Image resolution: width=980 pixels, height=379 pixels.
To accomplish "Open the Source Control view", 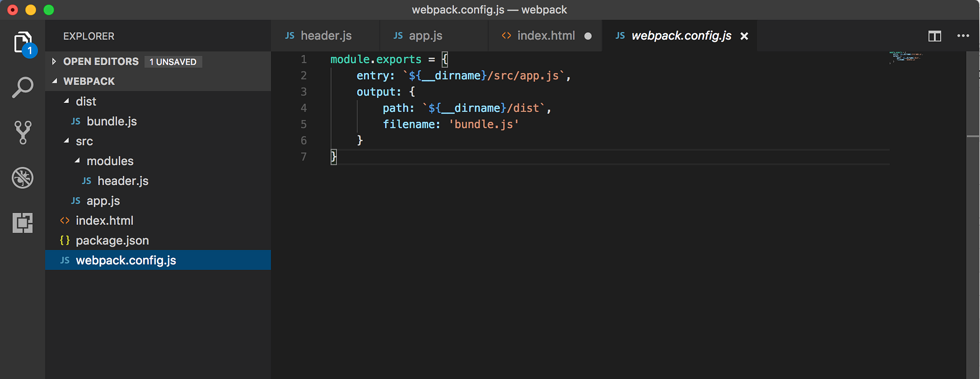I will click(x=23, y=133).
